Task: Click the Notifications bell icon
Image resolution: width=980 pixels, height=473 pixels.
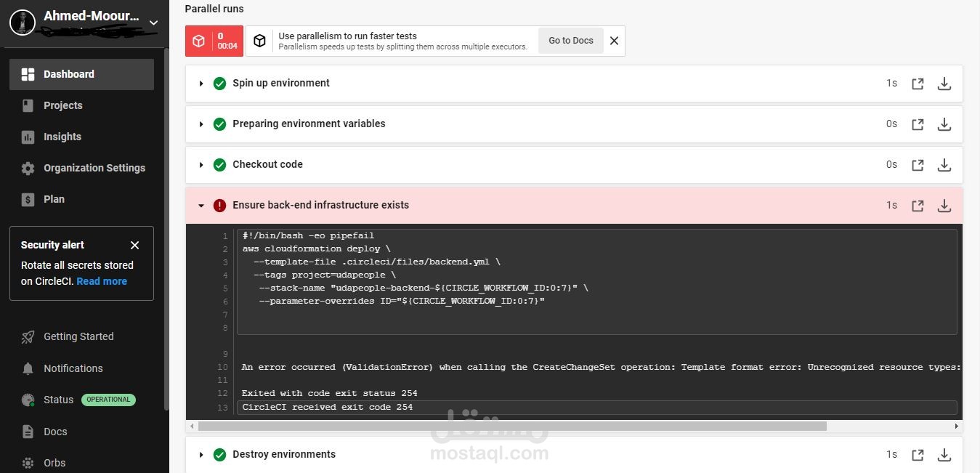Action: point(28,368)
